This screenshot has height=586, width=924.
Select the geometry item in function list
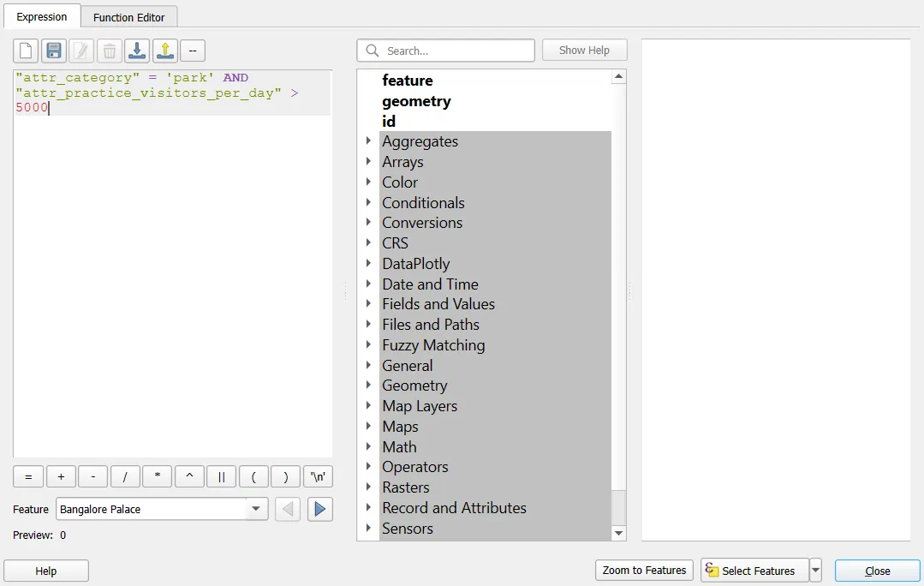click(x=416, y=101)
